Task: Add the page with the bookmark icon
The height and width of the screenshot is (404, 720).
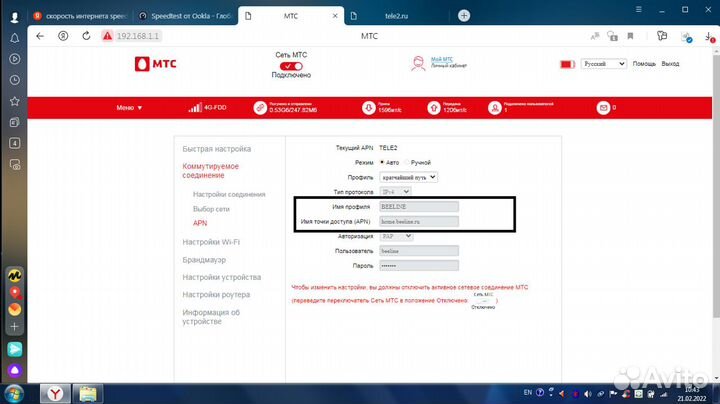Action: pyautogui.click(x=630, y=36)
